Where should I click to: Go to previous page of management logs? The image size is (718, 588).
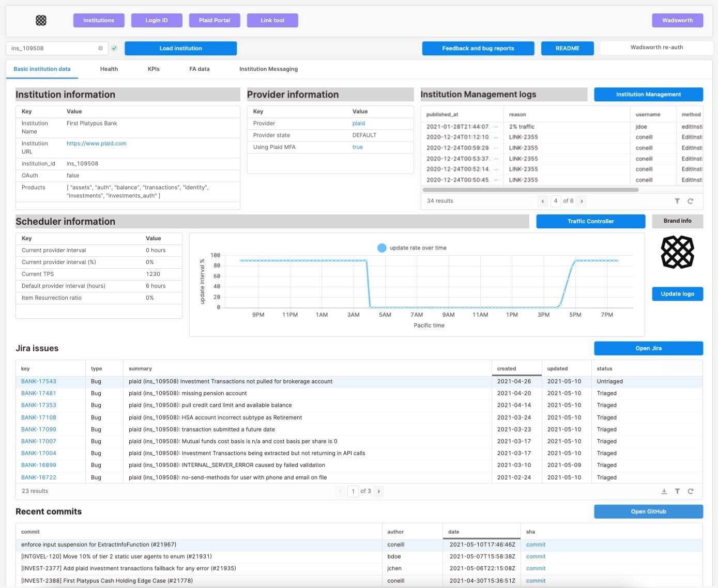click(542, 201)
